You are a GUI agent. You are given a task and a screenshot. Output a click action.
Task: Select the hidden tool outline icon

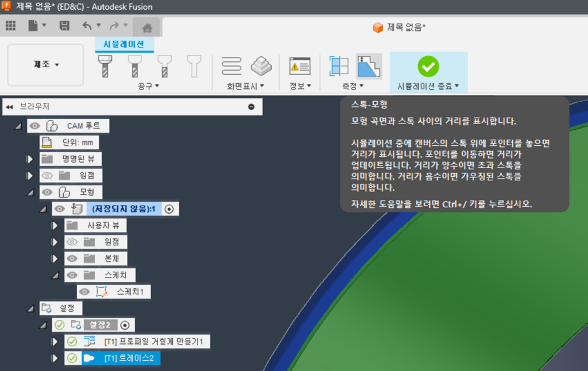(x=194, y=67)
